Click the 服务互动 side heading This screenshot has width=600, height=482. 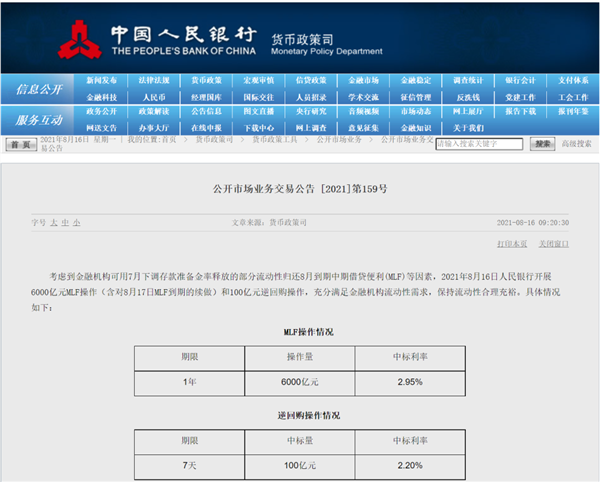click(x=39, y=120)
